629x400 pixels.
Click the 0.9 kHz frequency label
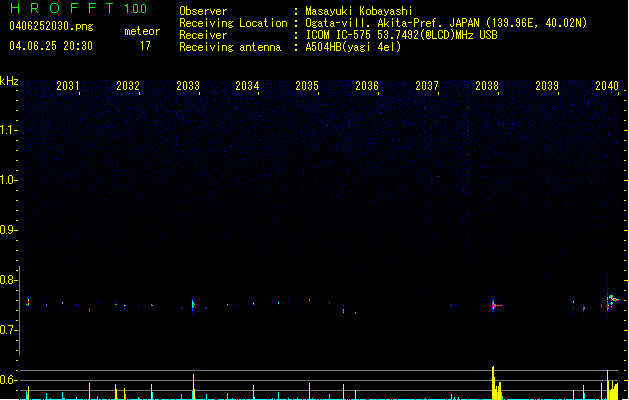click(8, 230)
